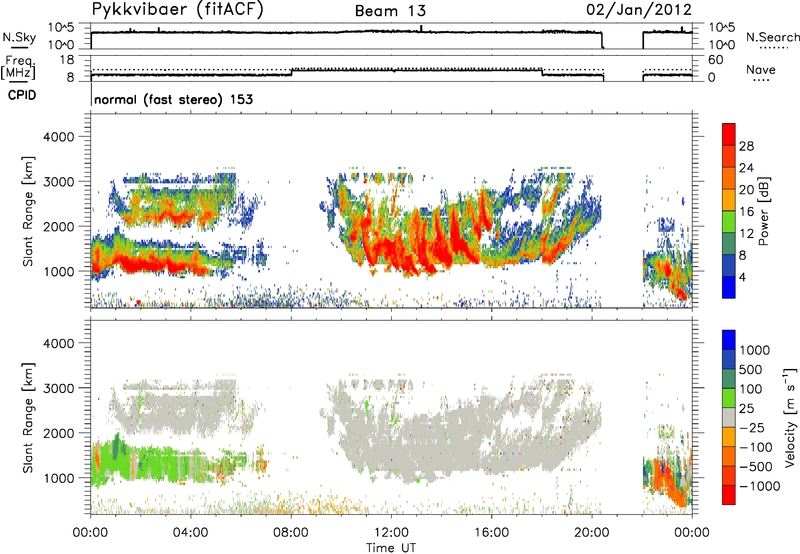
Task: Click the 'Nave' legend label
Action: point(760,70)
